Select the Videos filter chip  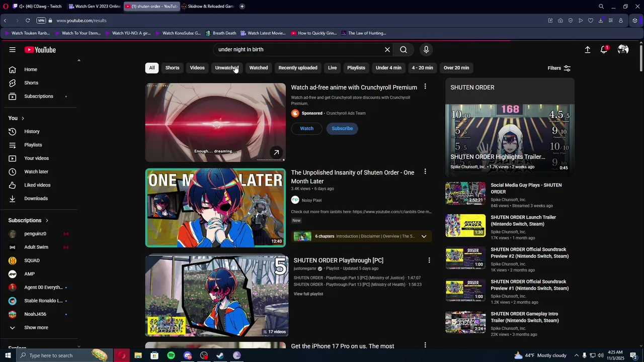click(x=197, y=68)
